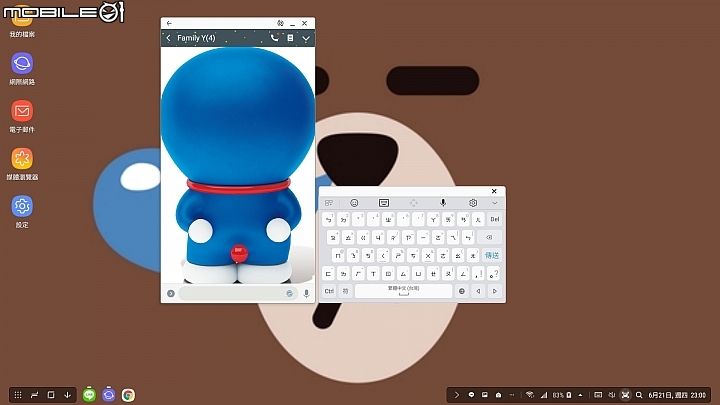Viewport: 720px width, 405px height.
Task: Click the chat message input field
Action: coord(238,293)
